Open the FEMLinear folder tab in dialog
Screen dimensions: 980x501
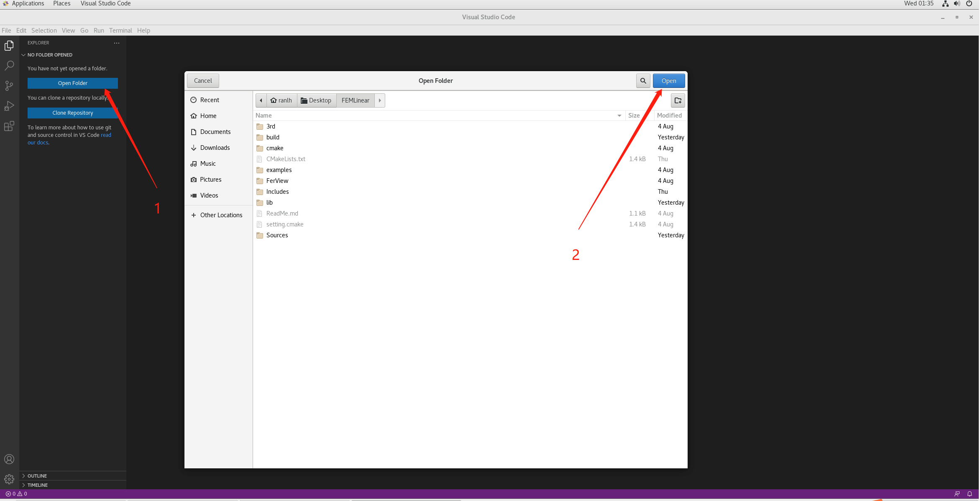click(355, 100)
